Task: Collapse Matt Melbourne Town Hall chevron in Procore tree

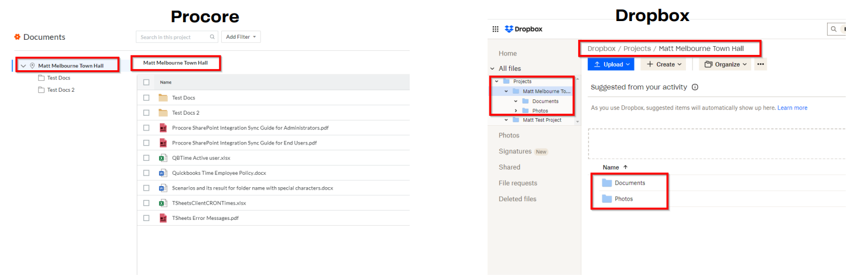Action: [x=23, y=66]
